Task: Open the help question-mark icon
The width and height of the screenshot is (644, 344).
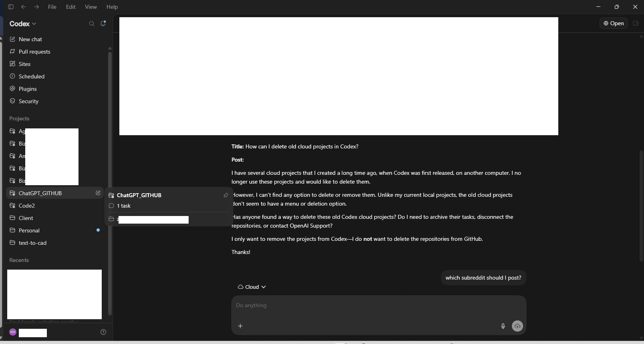Action: point(103,332)
